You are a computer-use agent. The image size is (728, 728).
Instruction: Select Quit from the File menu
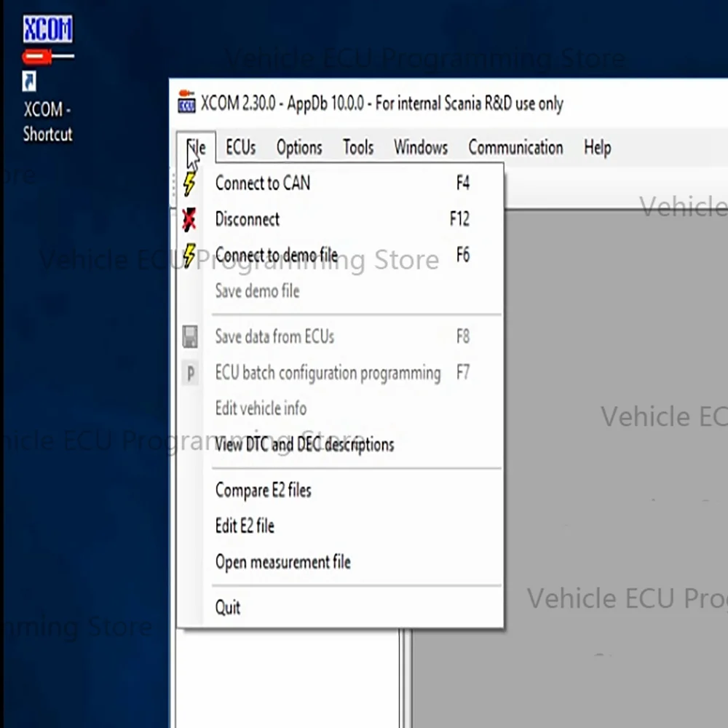(x=340, y=608)
